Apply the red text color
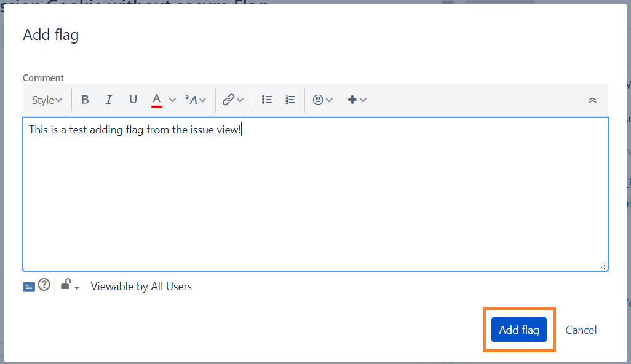Screen dimensions: 631x364 (157, 100)
